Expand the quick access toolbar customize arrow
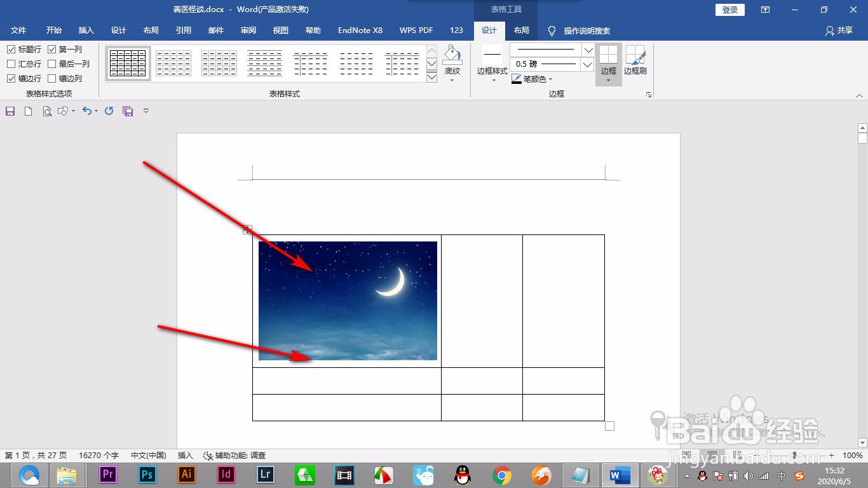The width and height of the screenshot is (868, 488). [x=146, y=111]
